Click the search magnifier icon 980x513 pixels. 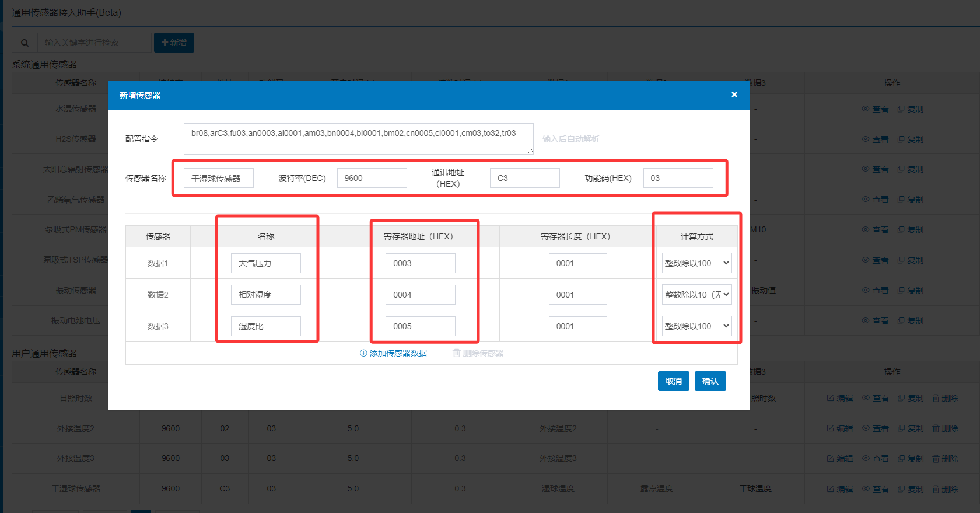tap(24, 43)
